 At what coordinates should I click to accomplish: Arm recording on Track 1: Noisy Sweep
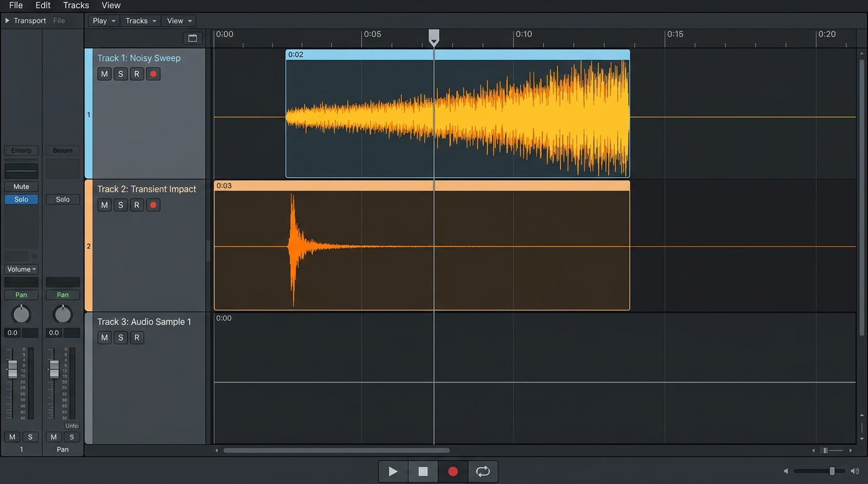pos(153,74)
